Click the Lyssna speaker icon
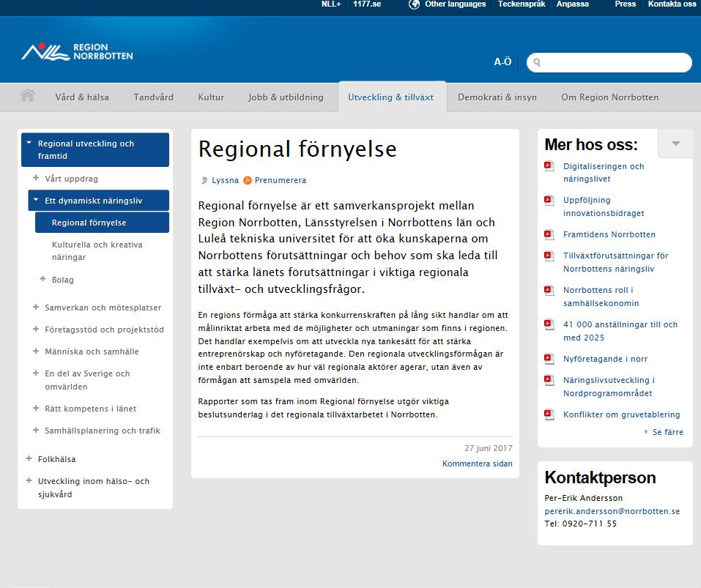This screenshot has height=588, width=701. point(204,181)
